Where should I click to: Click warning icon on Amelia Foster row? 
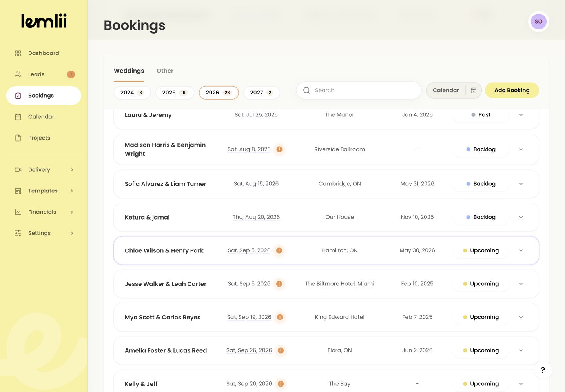(281, 350)
